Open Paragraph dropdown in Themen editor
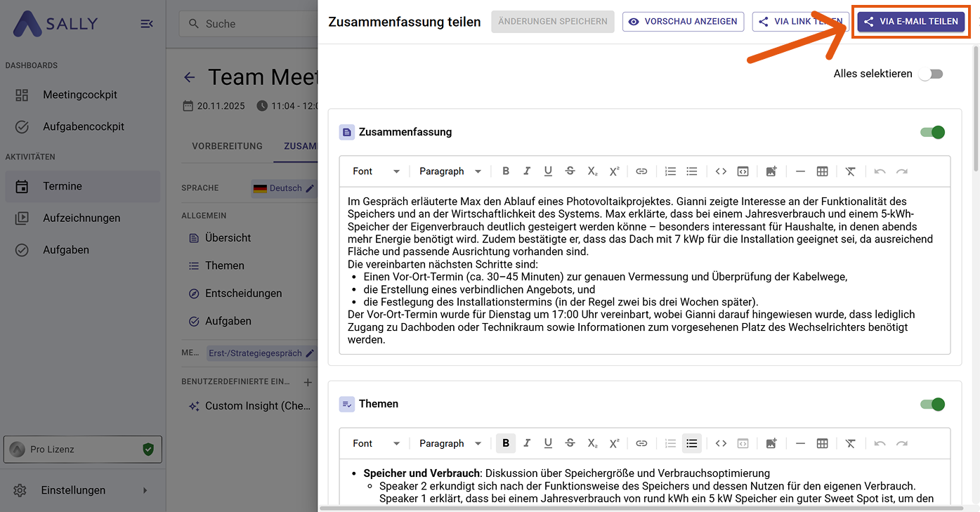Screen dimensions: 980x512 point(450,443)
